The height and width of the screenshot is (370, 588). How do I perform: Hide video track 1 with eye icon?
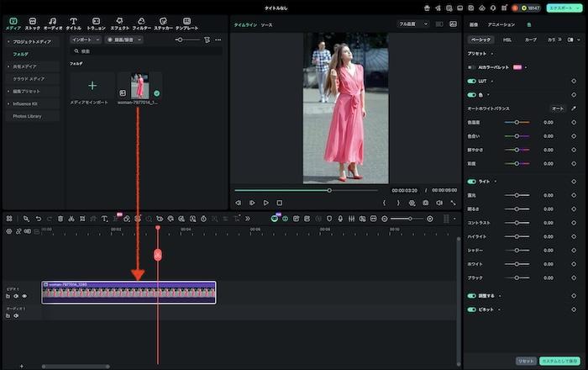pos(24,296)
